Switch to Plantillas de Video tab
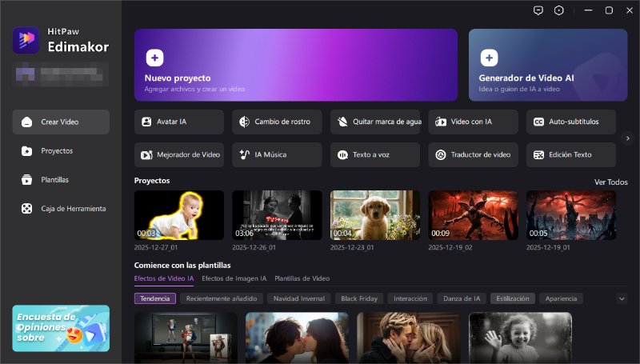The height and width of the screenshot is (364, 640). tap(302, 278)
